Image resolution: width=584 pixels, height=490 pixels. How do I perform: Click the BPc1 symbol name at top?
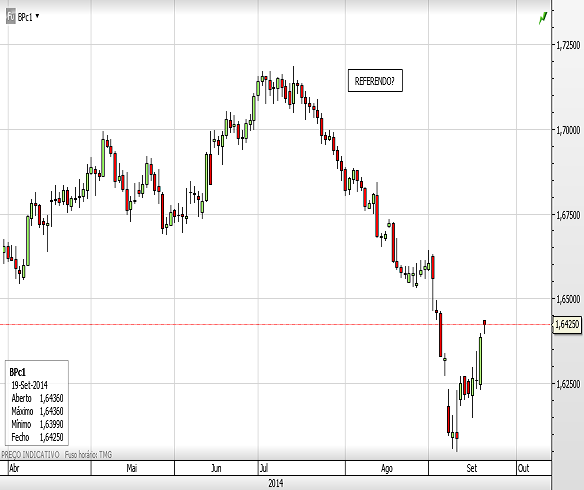(25, 17)
